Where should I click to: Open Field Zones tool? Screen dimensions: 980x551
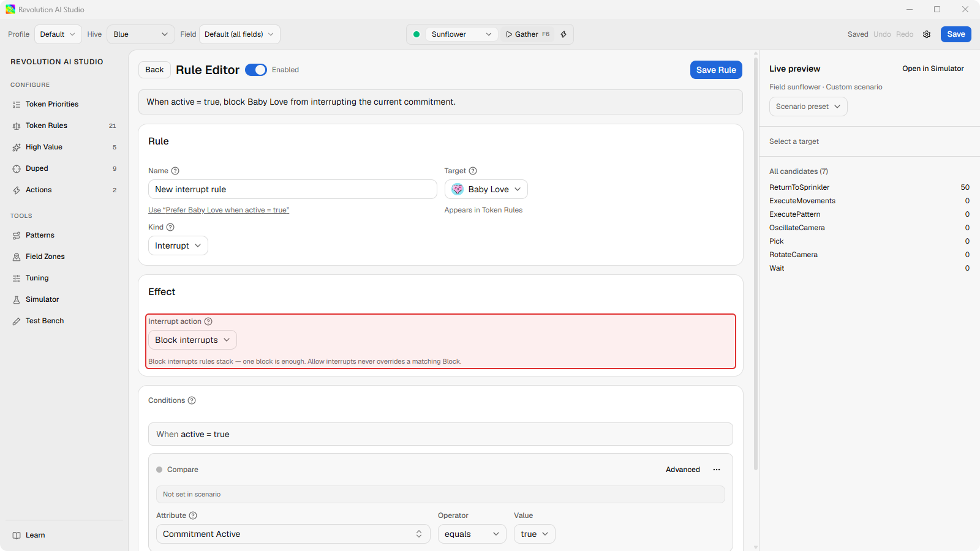(64, 257)
